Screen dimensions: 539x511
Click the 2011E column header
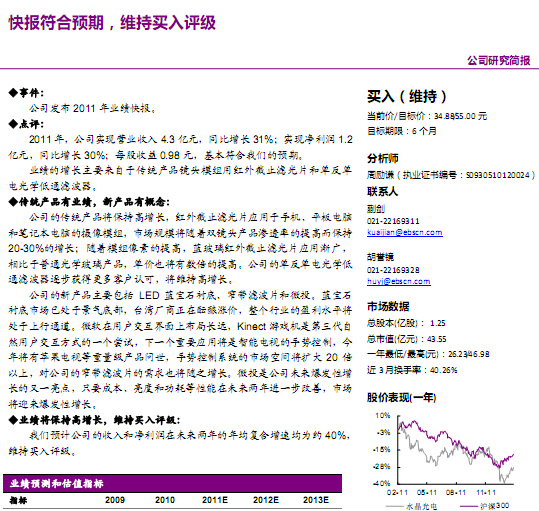click(215, 500)
